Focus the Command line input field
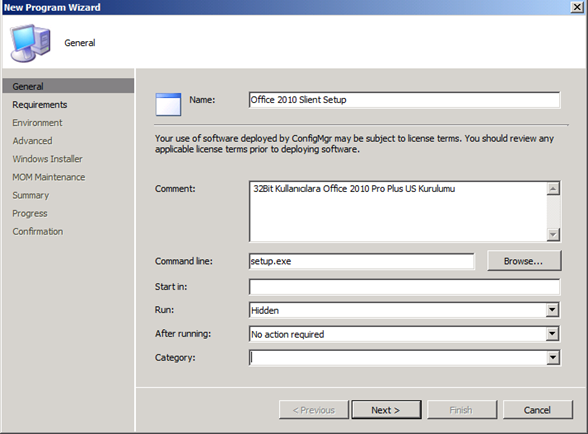The image size is (588, 434). coord(362,261)
